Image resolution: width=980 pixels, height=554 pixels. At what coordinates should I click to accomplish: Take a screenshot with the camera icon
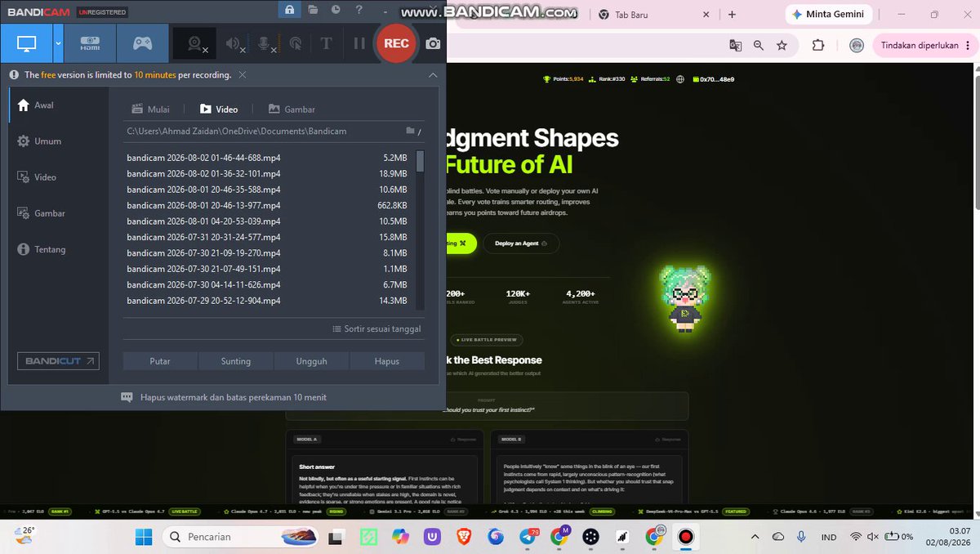pyautogui.click(x=434, y=44)
